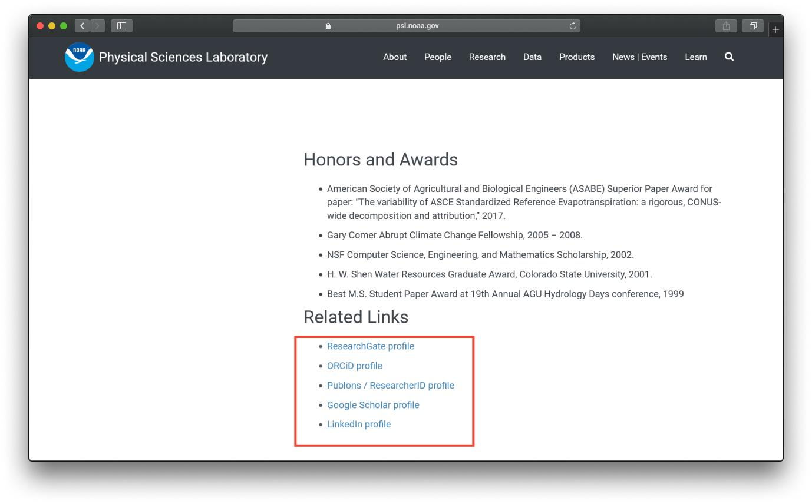Open the People menu

pyautogui.click(x=438, y=57)
